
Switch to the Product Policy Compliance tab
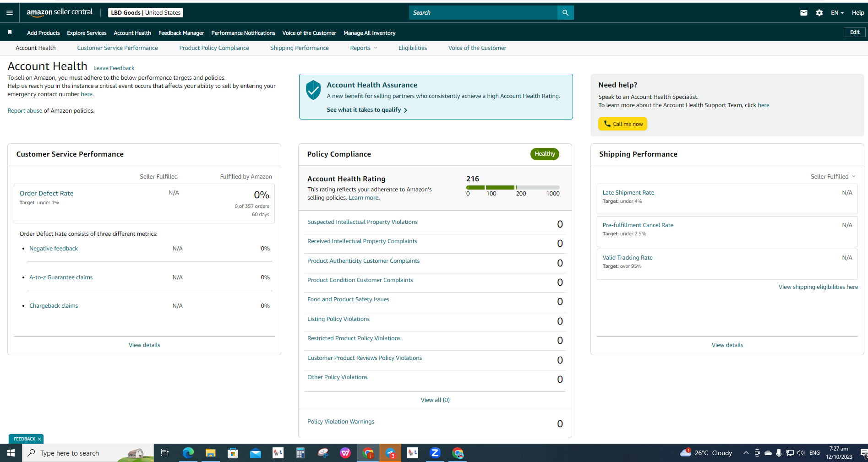214,48
